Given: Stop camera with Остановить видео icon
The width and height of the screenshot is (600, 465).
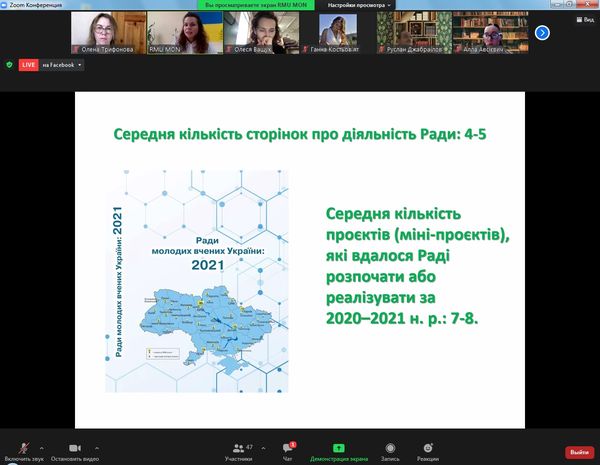Looking at the screenshot, I should click(73, 447).
